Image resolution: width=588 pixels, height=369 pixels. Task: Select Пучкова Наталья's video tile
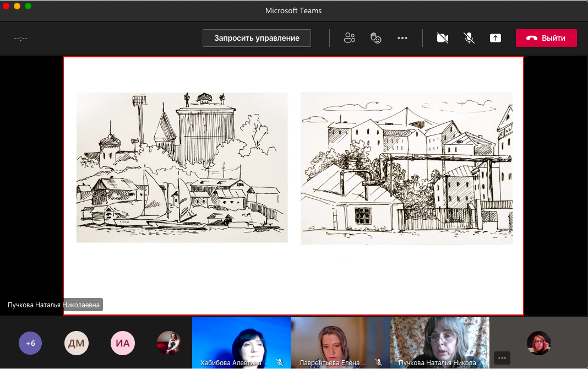click(x=439, y=339)
